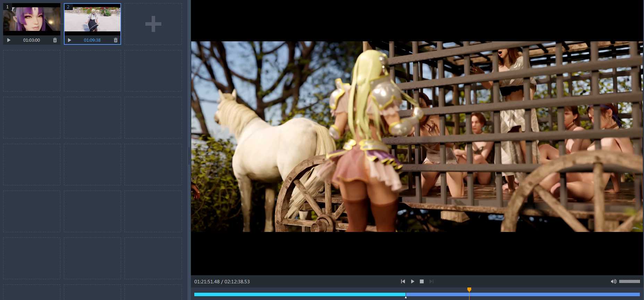The height and width of the screenshot is (300, 644).
Task: Click the 01:09:38 timestamp of clip 2
Action: [x=92, y=40]
